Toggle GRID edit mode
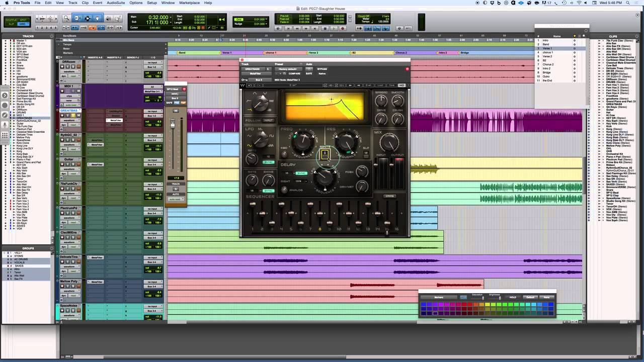Screen dimensions: 644x362 (23, 24)
